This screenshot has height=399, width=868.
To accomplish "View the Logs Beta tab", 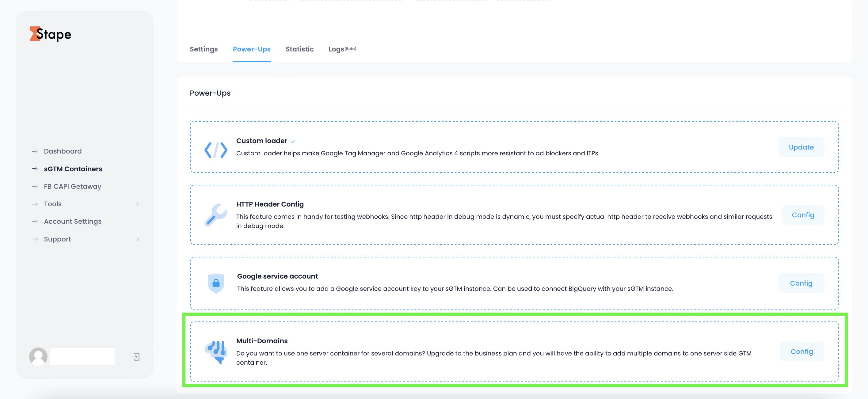I will [342, 49].
